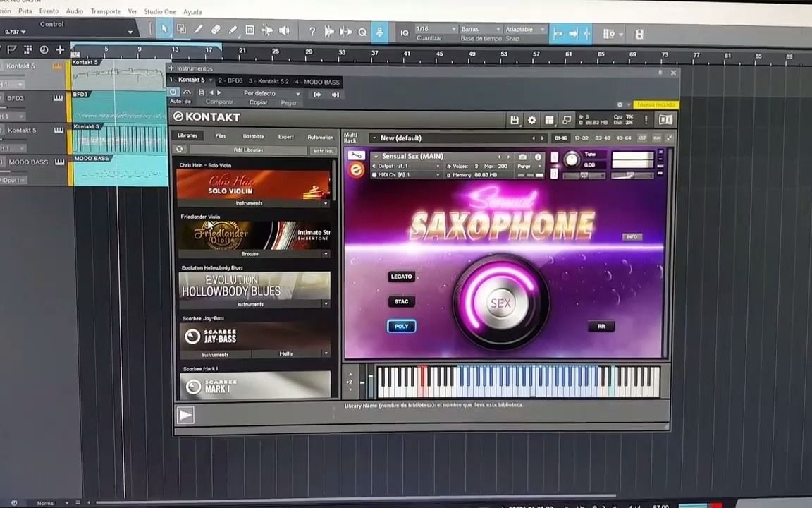Open the Studio One menu
The image size is (812, 508).
pyautogui.click(x=160, y=11)
